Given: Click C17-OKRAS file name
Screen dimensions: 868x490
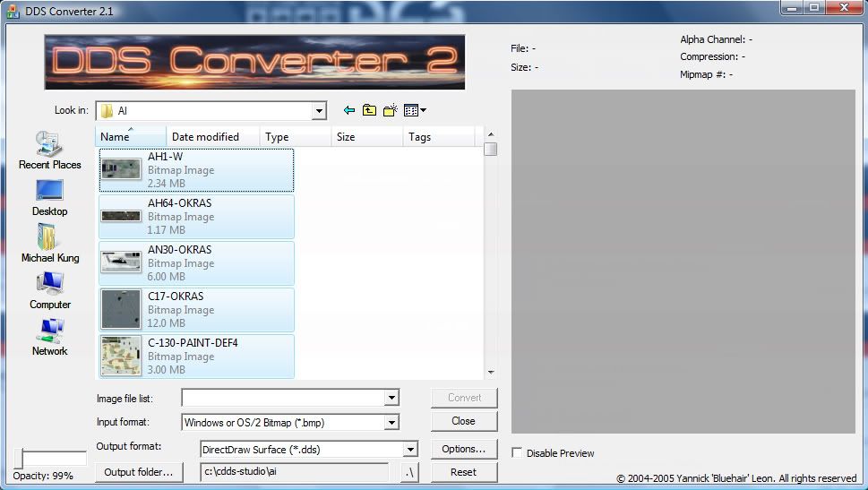Looking at the screenshot, I should click(x=176, y=297).
